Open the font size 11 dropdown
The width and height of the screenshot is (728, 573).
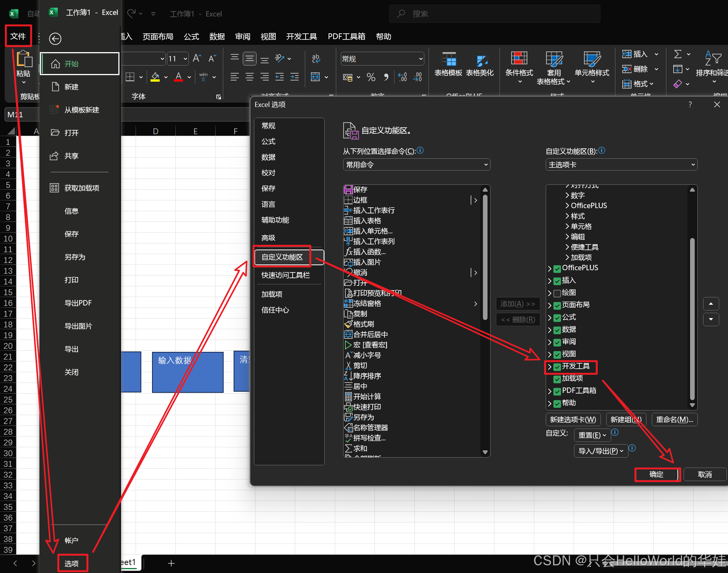point(186,59)
